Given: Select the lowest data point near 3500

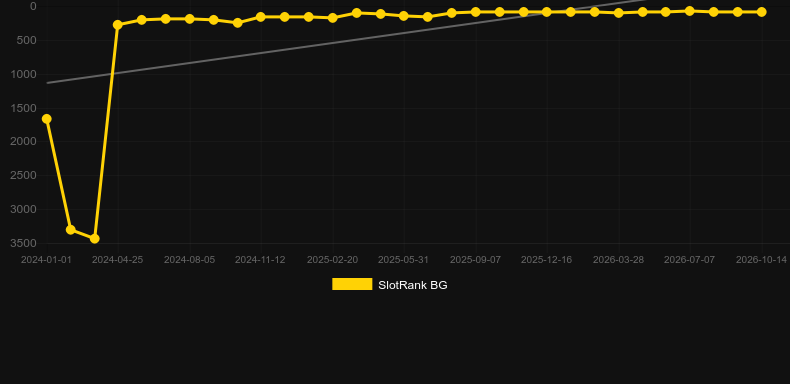Looking at the screenshot, I should click(94, 238).
